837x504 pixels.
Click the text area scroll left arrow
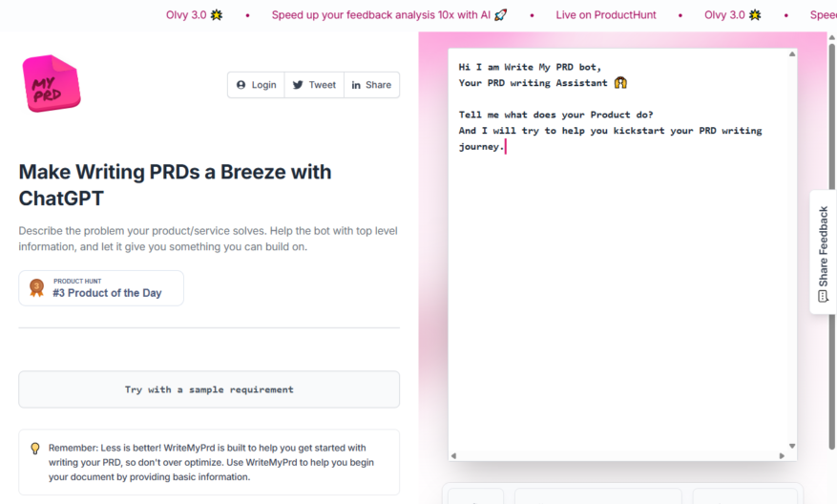[453, 456]
